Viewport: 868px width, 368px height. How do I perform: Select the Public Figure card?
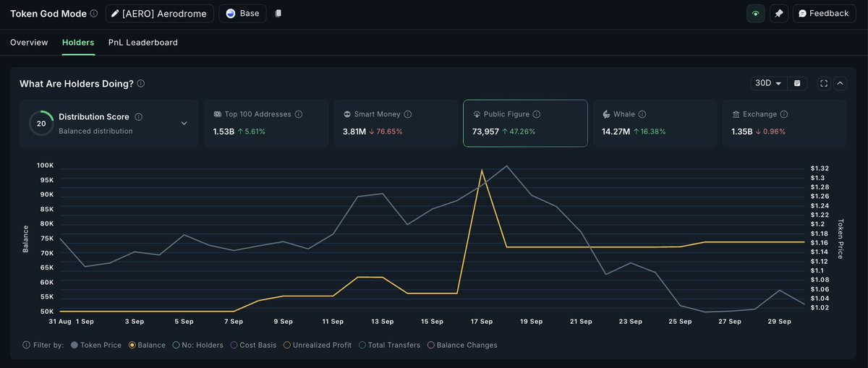[525, 123]
